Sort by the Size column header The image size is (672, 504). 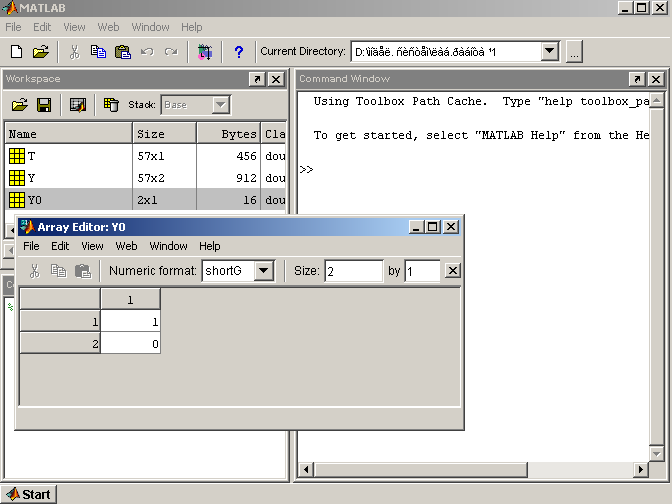pos(165,134)
